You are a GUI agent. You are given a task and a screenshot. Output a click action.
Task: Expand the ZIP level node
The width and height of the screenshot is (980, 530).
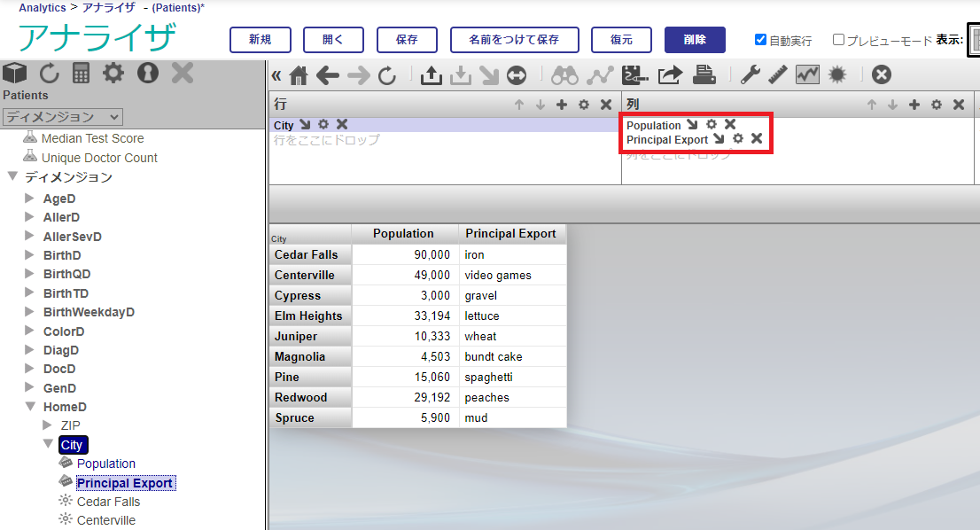click(x=48, y=425)
